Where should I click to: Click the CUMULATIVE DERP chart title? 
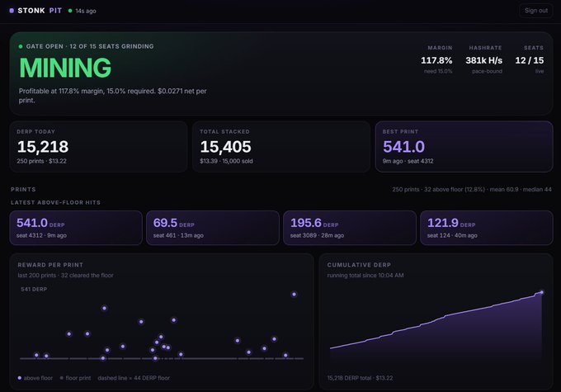click(x=359, y=265)
